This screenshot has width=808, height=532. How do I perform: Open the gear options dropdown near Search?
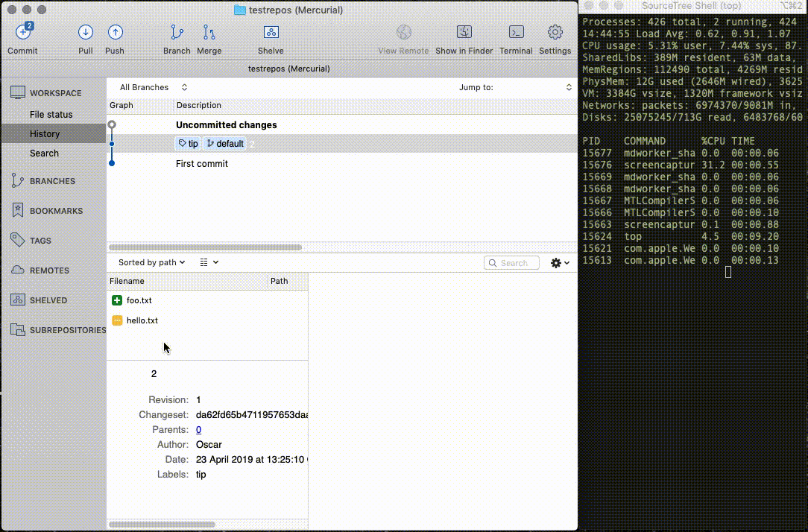coord(560,263)
